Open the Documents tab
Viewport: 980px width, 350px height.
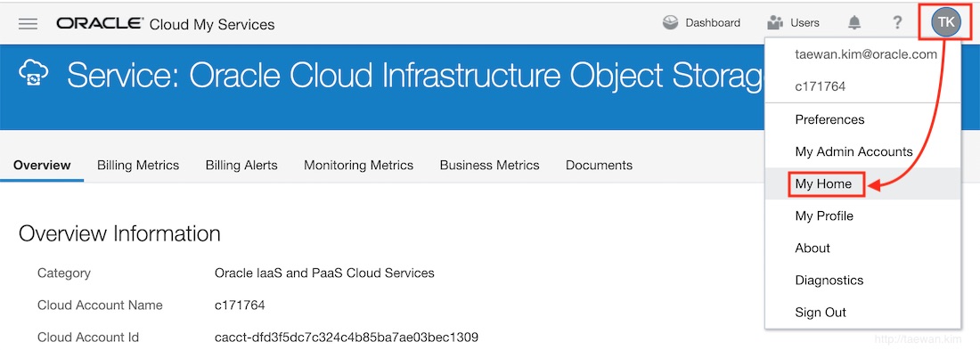point(599,166)
